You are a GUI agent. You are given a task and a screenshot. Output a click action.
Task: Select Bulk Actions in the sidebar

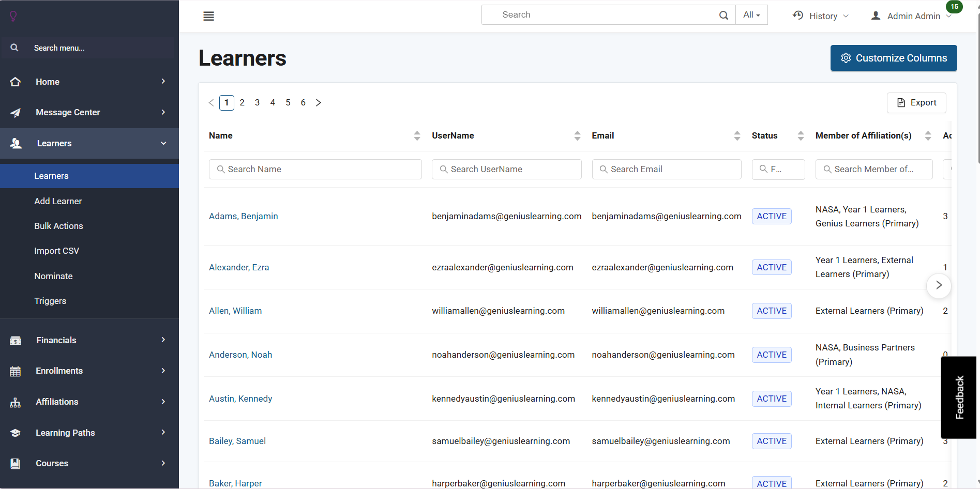point(58,226)
